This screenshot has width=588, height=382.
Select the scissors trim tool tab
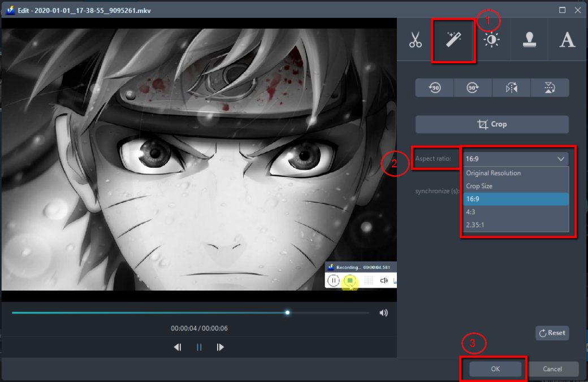point(416,40)
